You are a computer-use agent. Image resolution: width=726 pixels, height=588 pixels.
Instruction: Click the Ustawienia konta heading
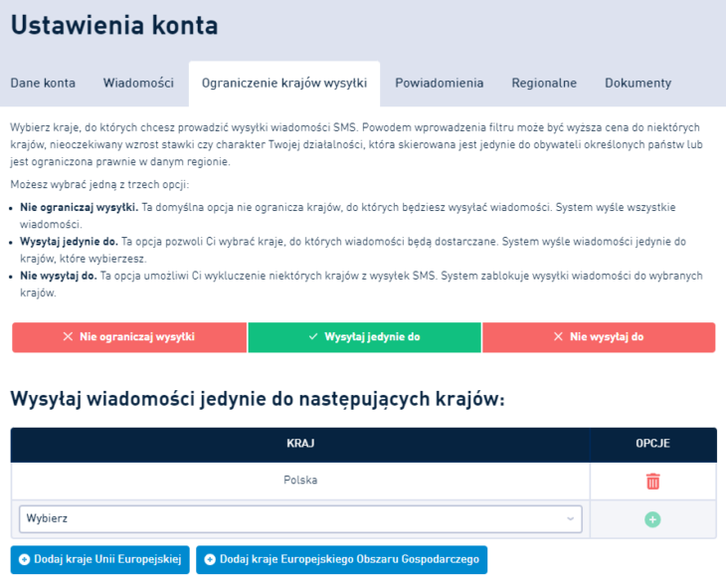tap(114, 26)
